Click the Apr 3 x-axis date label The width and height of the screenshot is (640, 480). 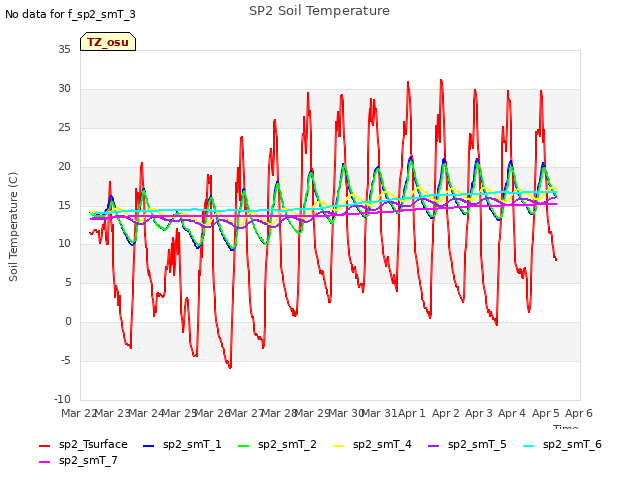479,413
